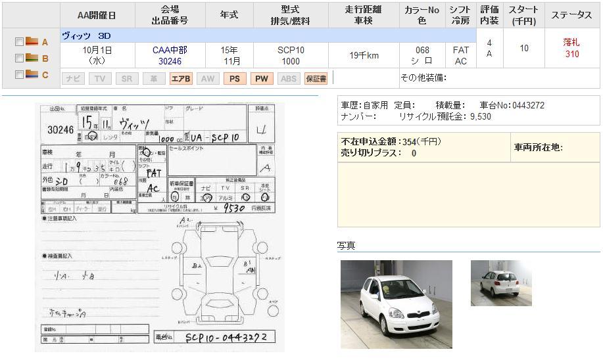Click the SR sunroof badge

pyautogui.click(x=127, y=78)
